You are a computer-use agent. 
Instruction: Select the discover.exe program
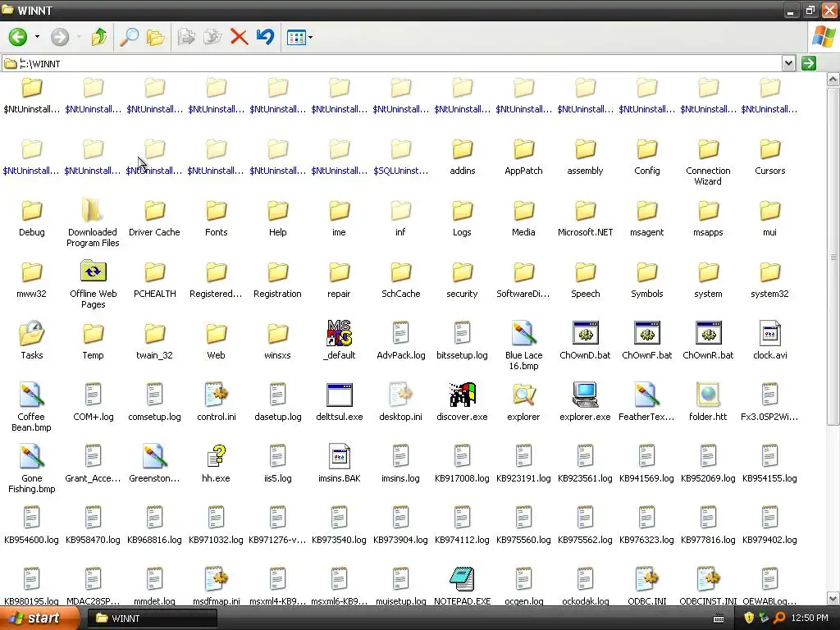(463, 402)
